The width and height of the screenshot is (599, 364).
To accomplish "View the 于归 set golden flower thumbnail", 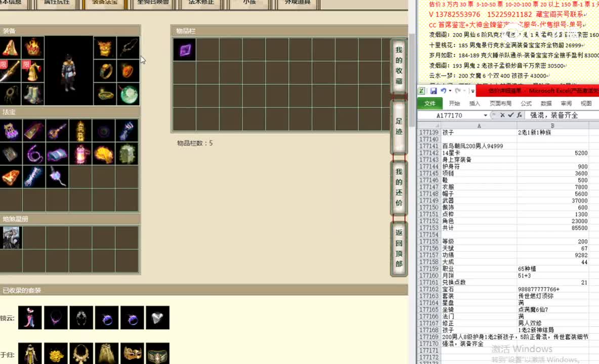I will pos(56,354).
